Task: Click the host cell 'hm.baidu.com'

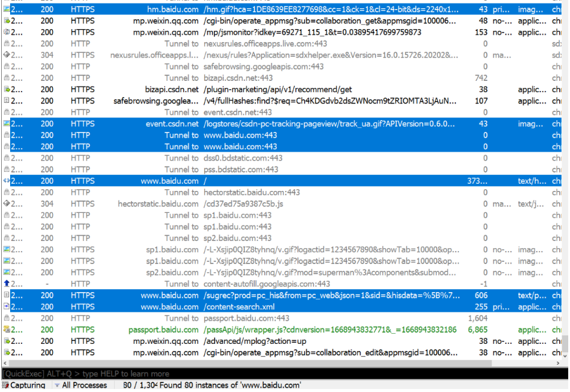Action: pos(173,9)
